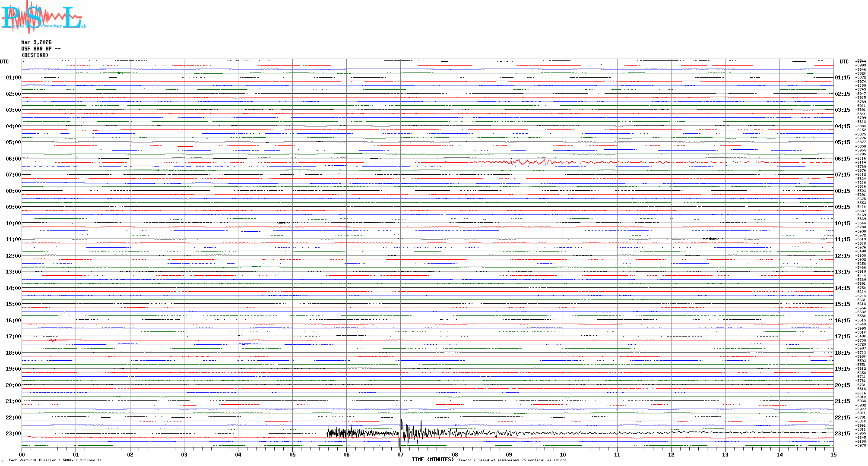Viewport: 868px width, 466px height.
Task: Click the traces clipped footnote text
Action: pyautogui.click(x=512, y=460)
